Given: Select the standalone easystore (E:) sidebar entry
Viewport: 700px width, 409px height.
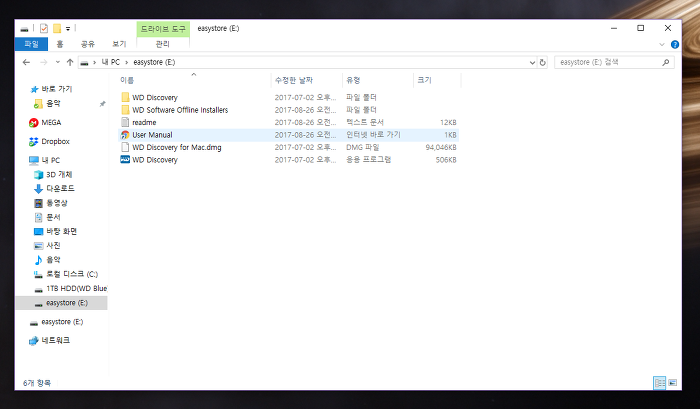Looking at the screenshot, I should (x=62, y=322).
